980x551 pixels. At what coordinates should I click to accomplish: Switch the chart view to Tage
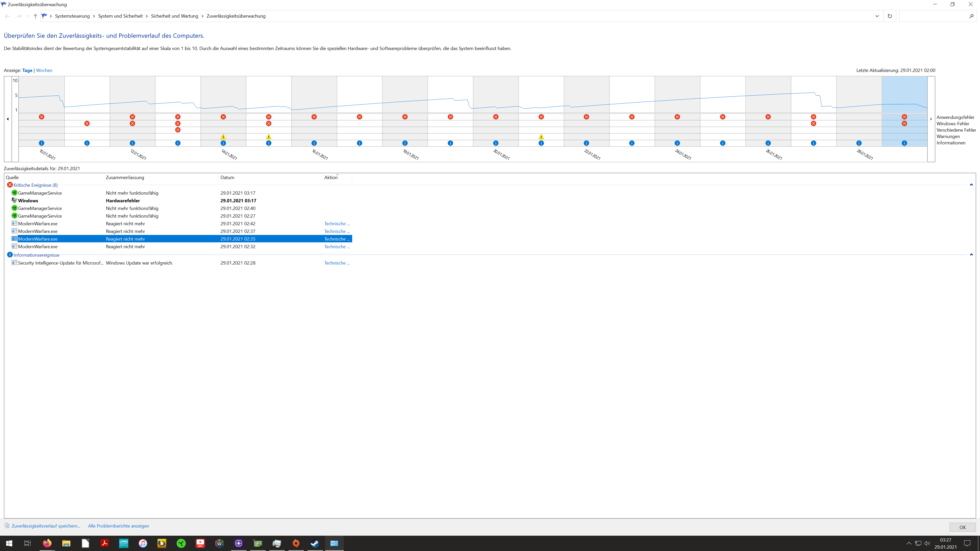pos(27,70)
